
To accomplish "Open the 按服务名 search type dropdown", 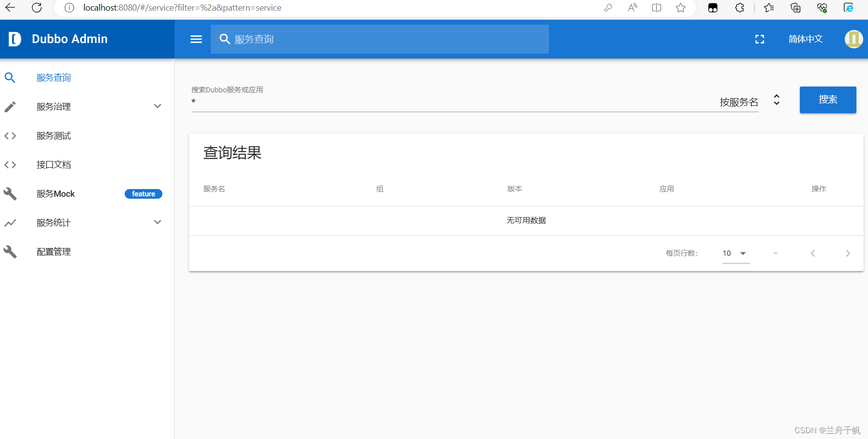I will [738, 102].
